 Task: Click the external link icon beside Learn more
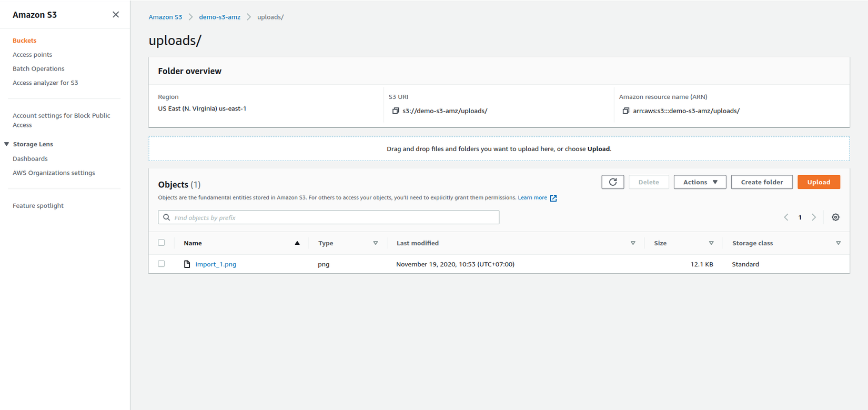coord(553,198)
